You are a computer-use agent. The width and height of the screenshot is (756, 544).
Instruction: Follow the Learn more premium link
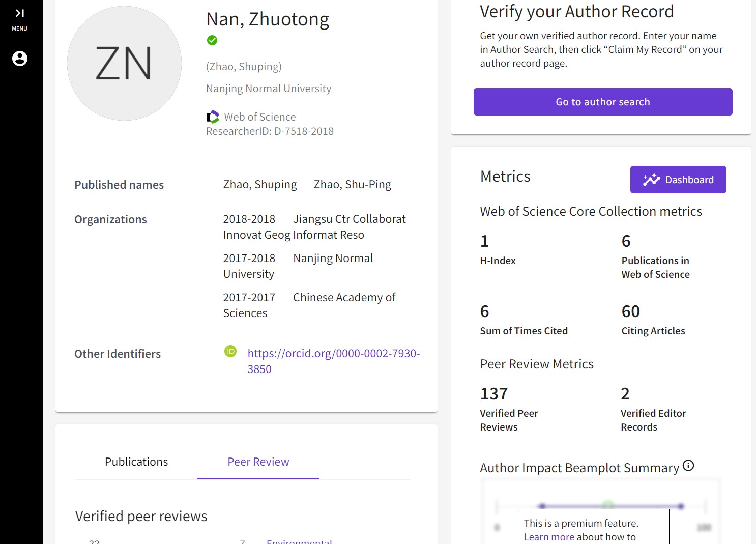point(549,537)
